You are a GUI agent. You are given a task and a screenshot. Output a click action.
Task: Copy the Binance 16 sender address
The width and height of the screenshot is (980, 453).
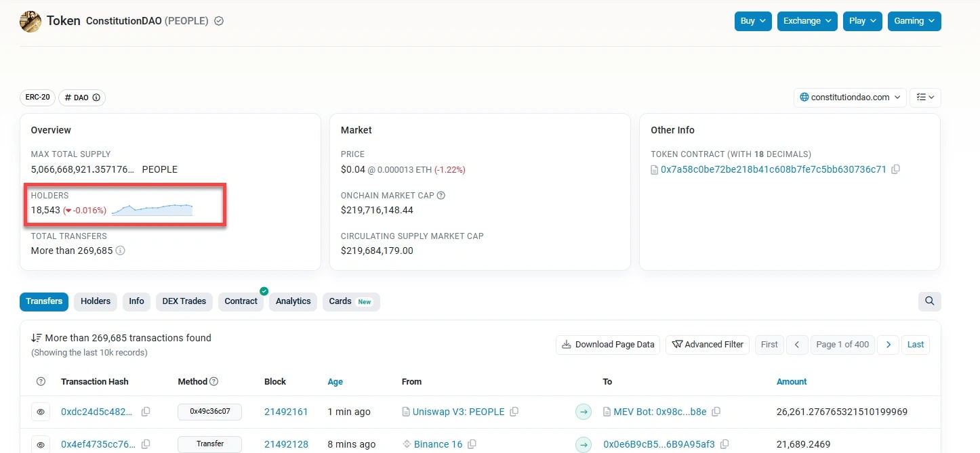point(472,445)
